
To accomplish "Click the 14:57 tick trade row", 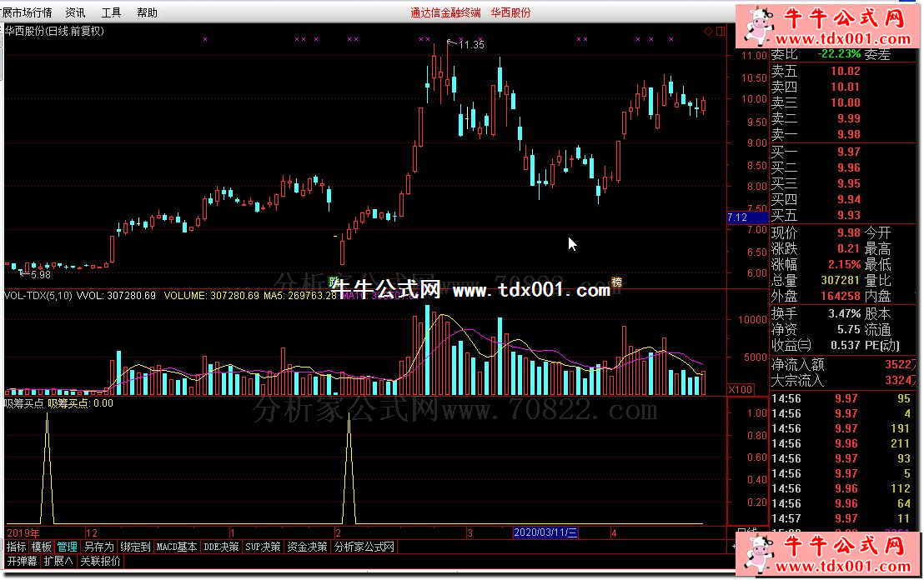I will (x=844, y=519).
